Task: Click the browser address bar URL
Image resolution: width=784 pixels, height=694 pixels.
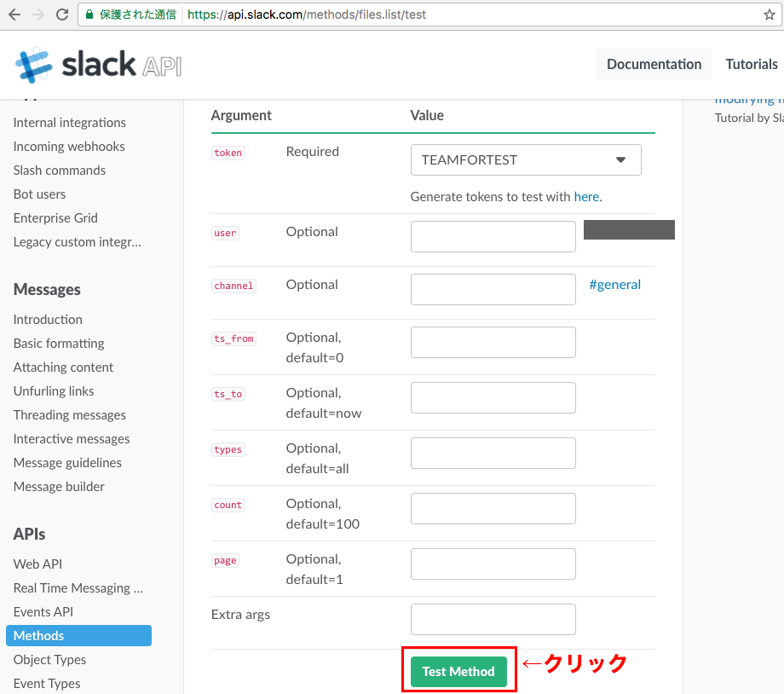Action: (x=307, y=14)
